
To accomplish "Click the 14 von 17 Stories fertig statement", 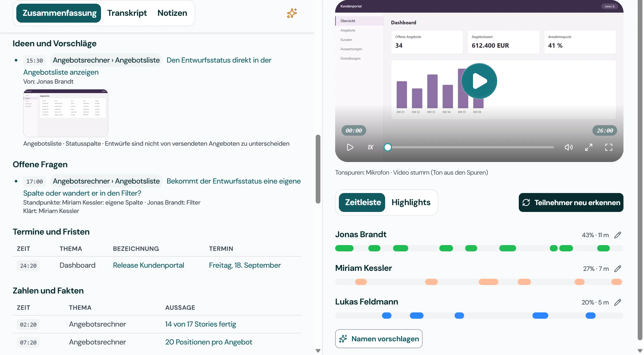I will pos(200,324).
